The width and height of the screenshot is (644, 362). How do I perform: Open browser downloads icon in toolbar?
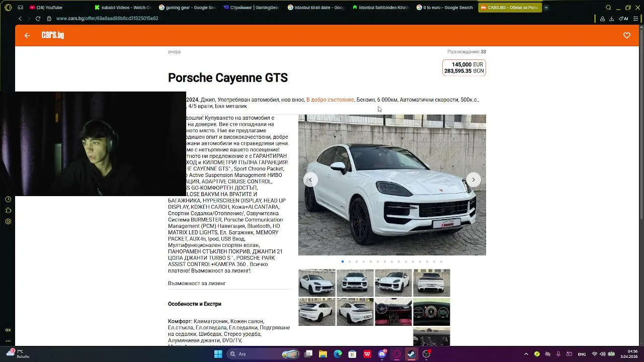point(611,19)
